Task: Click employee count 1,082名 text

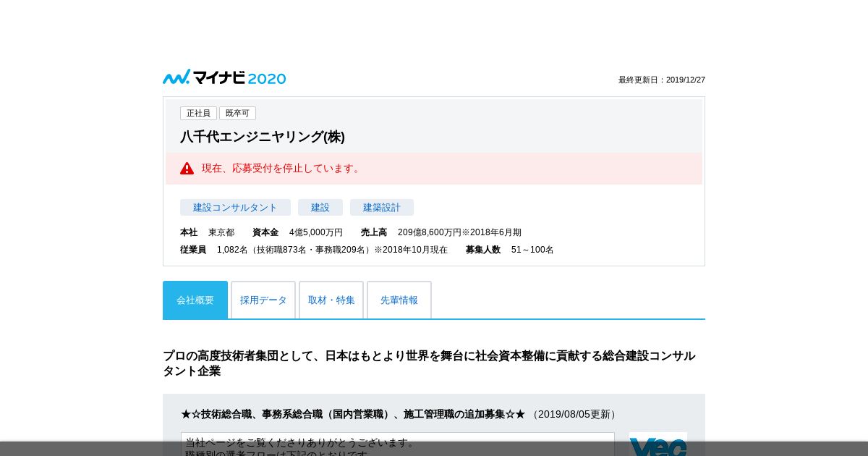Action: click(x=332, y=250)
